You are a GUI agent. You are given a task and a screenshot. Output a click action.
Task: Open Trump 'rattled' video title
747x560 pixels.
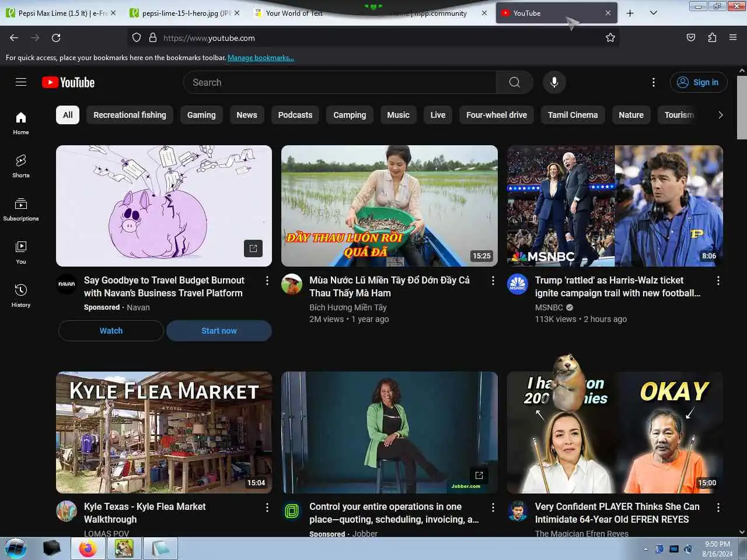(617, 286)
